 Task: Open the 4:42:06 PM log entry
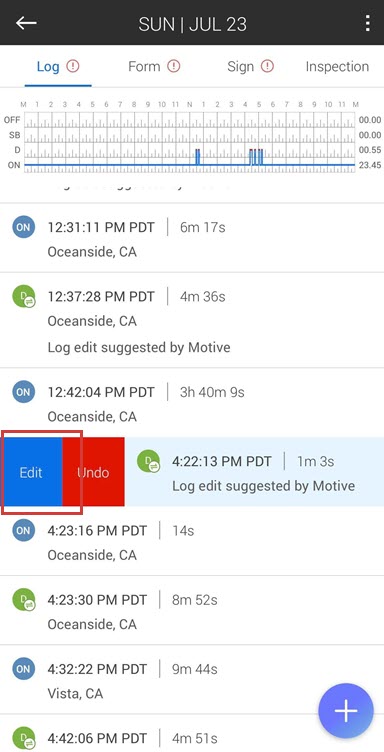(192, 734)
